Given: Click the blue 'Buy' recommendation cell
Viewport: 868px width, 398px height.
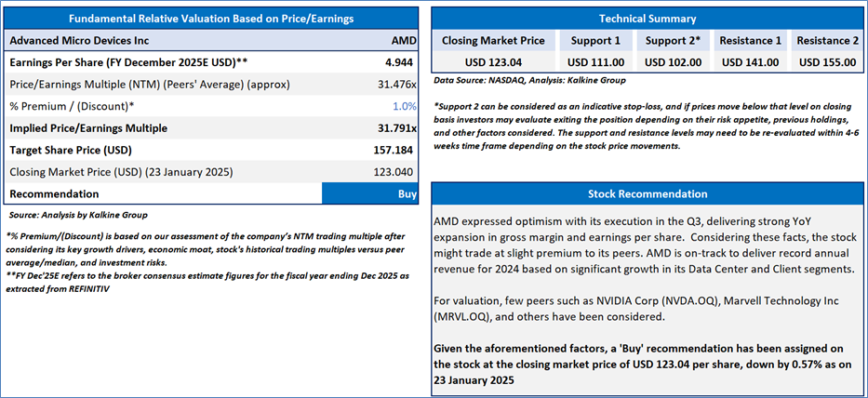Looking at the screenshot, I should [369, 194].
